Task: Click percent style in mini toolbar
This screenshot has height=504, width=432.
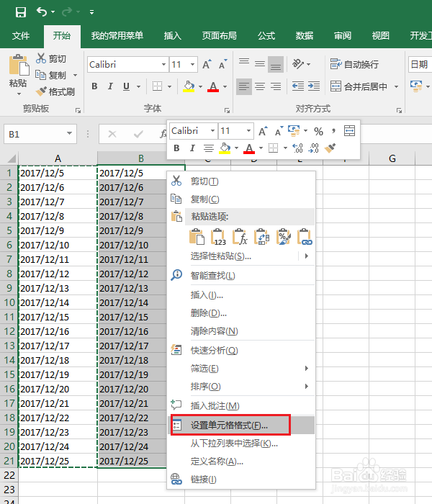Action: pyautogui.click(x=318, y=131)
